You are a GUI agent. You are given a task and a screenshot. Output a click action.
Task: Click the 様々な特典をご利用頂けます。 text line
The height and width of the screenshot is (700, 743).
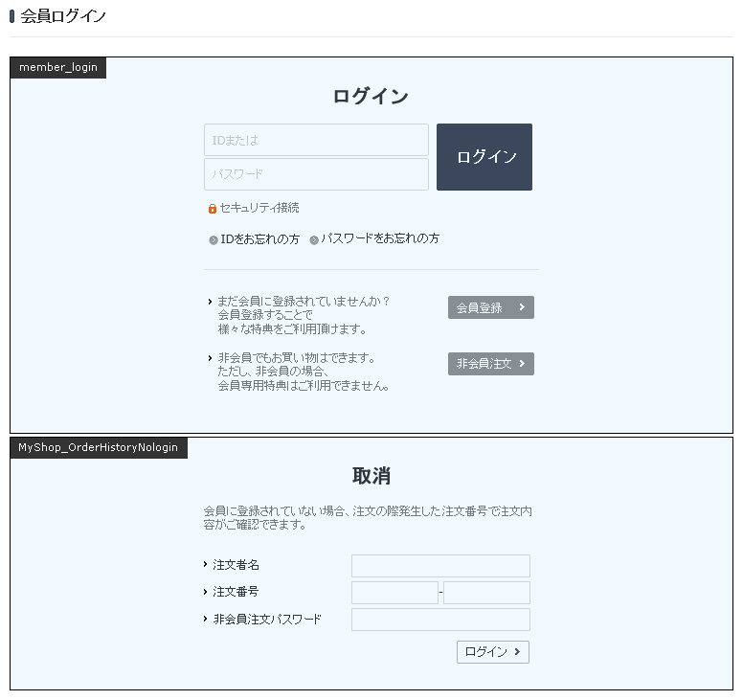(x=292, y=328)
